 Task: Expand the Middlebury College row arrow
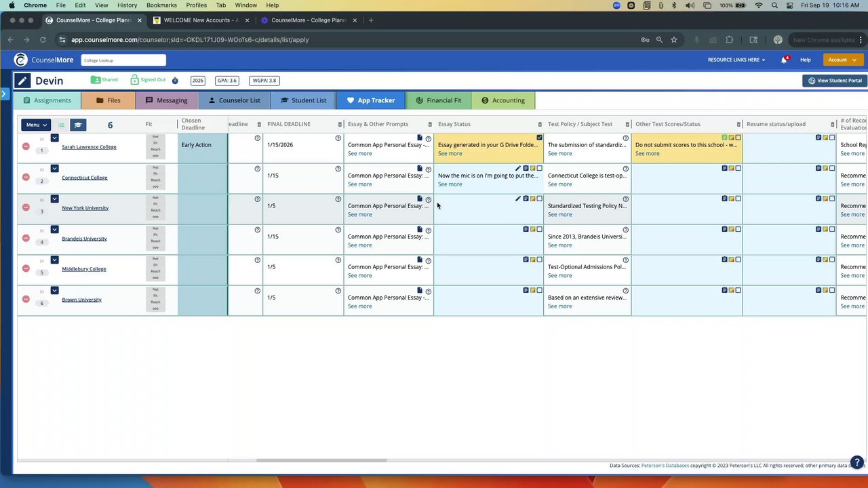click(x=54, y=260)
